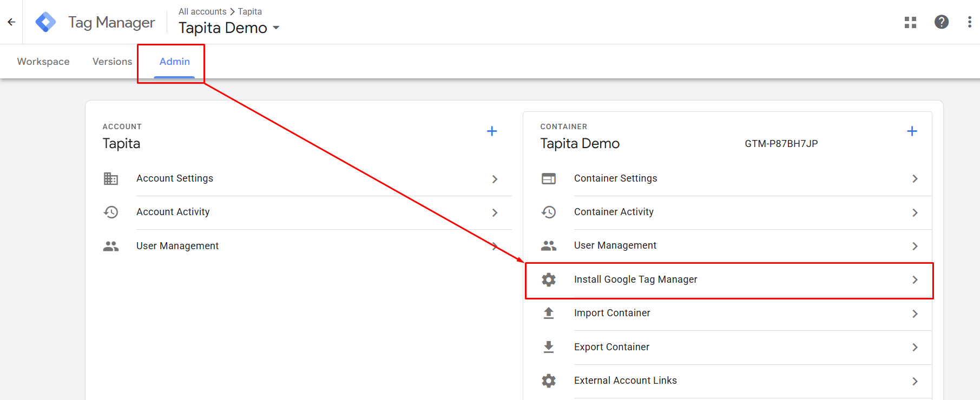Open the Tapita Demo container dropdown arrow
Viewport: 980px width, 400px height.
pos(276,28)
